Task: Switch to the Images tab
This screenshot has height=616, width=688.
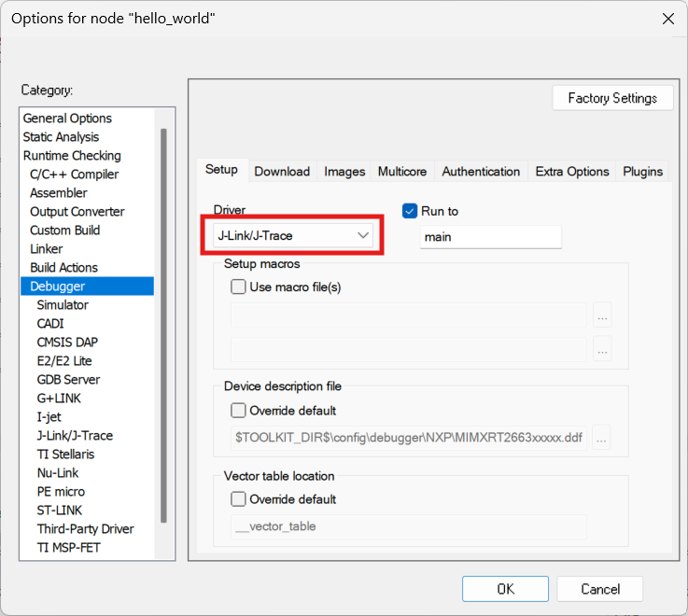Action: (x=344, y=172)
